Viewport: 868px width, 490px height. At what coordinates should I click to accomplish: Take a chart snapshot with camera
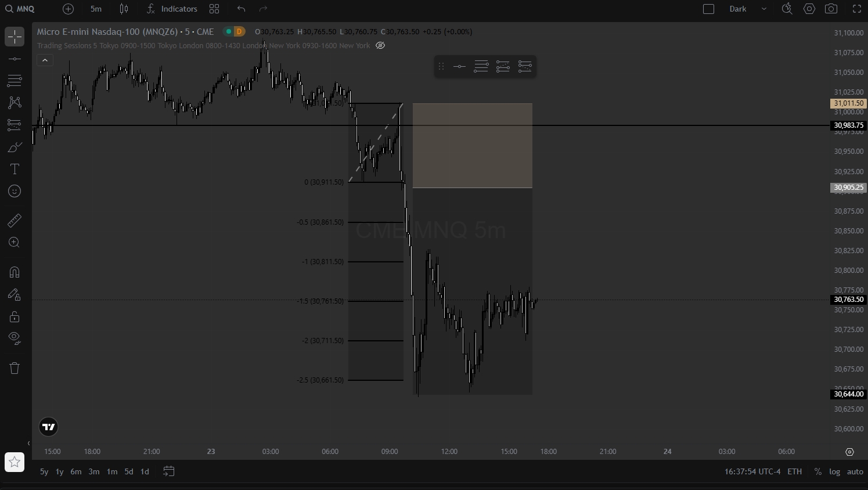[831, 9]
